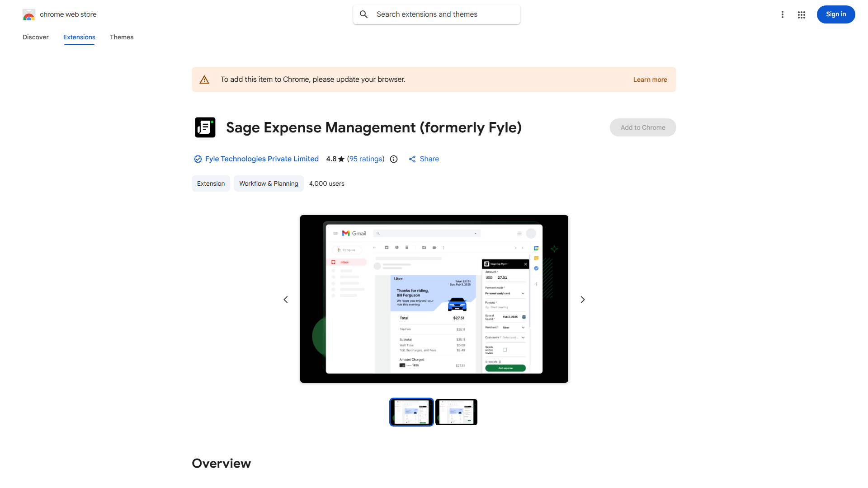This screenshot has width=868, height=488.
Task: Advance the screenshot carousel with the right arrow
Action: [x=582, y=299]
